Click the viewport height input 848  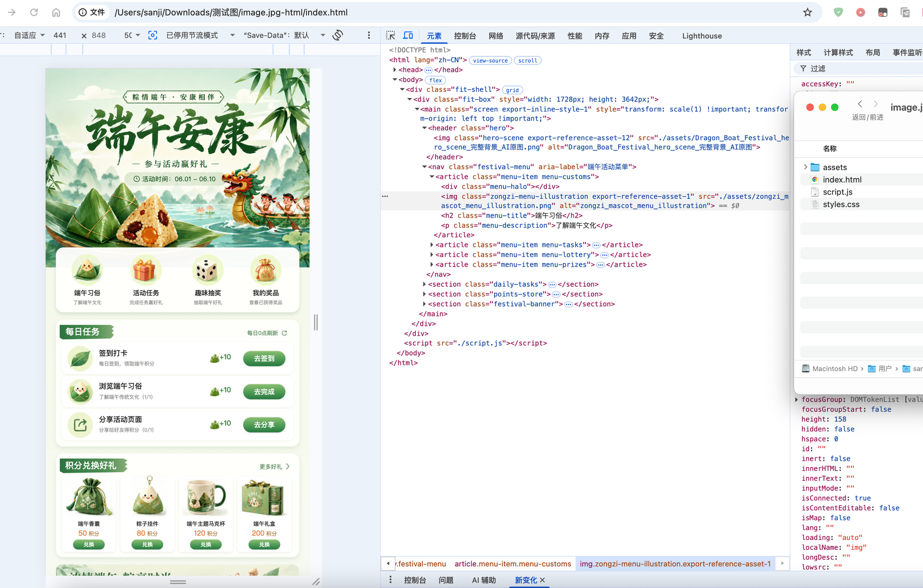99,35
